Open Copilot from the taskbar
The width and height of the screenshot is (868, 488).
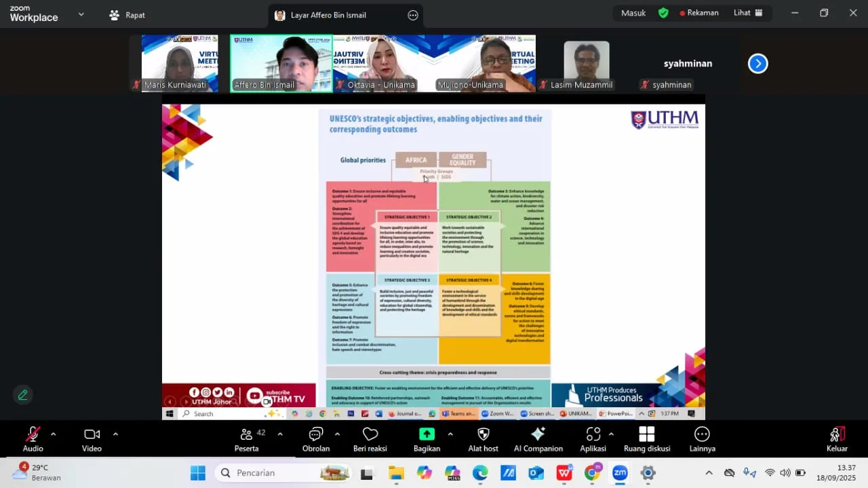425,473
